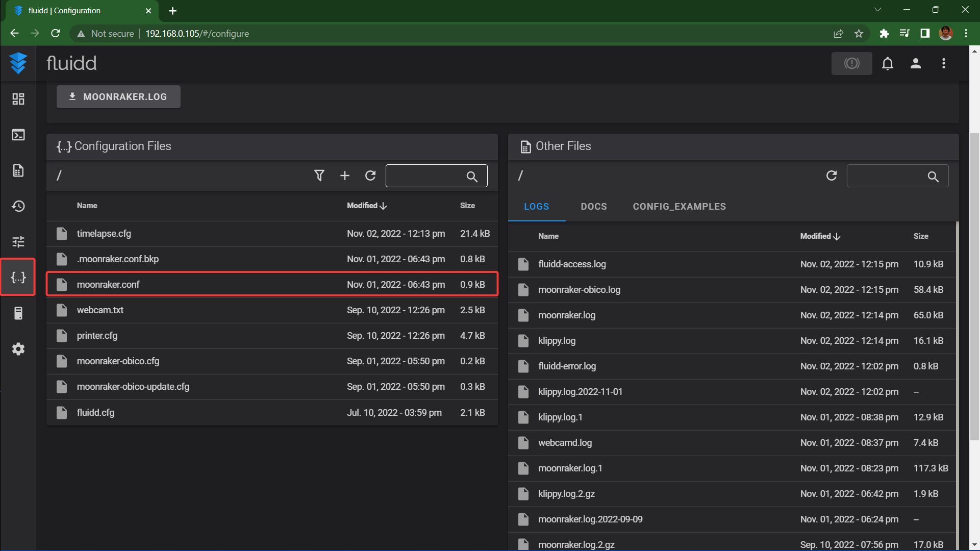Open webcam.txt file
980x551 pixels.
point(272,310)
